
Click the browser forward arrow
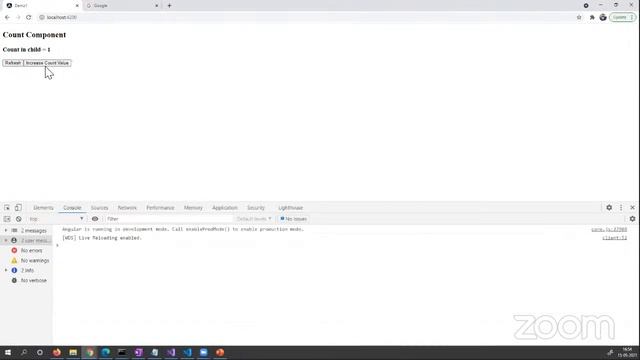tap(18, 17)
